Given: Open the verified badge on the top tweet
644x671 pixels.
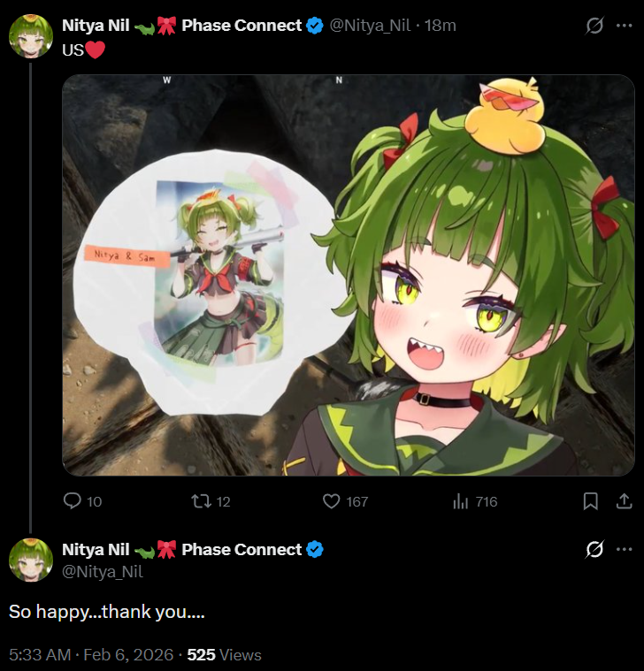Looking at the screenshot, I should click(315, 26).
